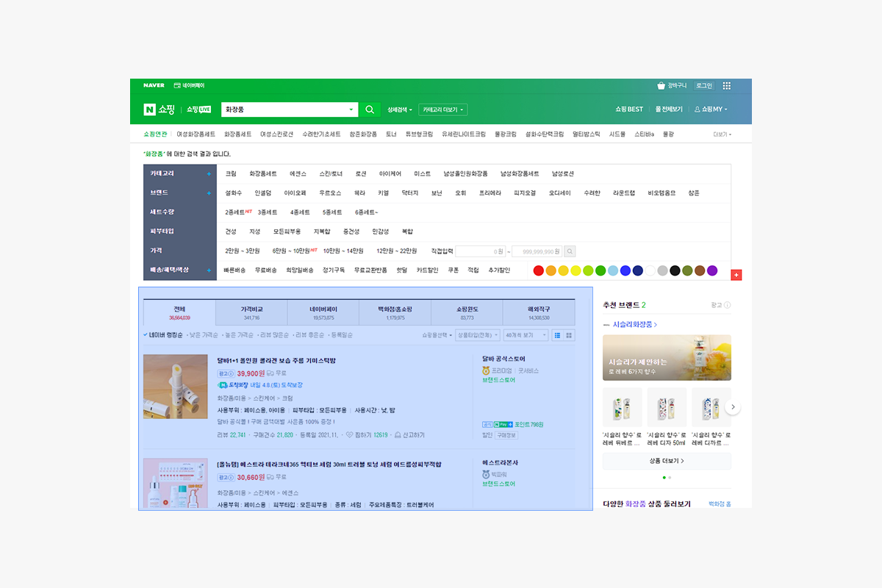882x588 pixels.
Task: Select the black color swatch
Action: point(675,270)
